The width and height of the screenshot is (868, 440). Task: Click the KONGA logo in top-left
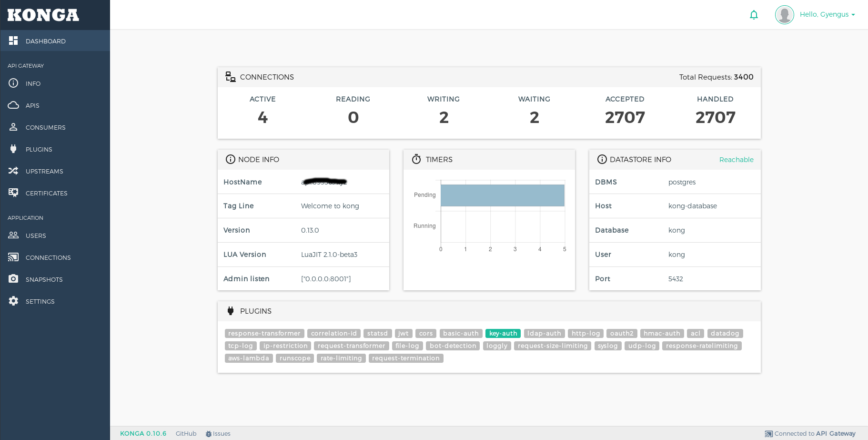pos(43,15)
